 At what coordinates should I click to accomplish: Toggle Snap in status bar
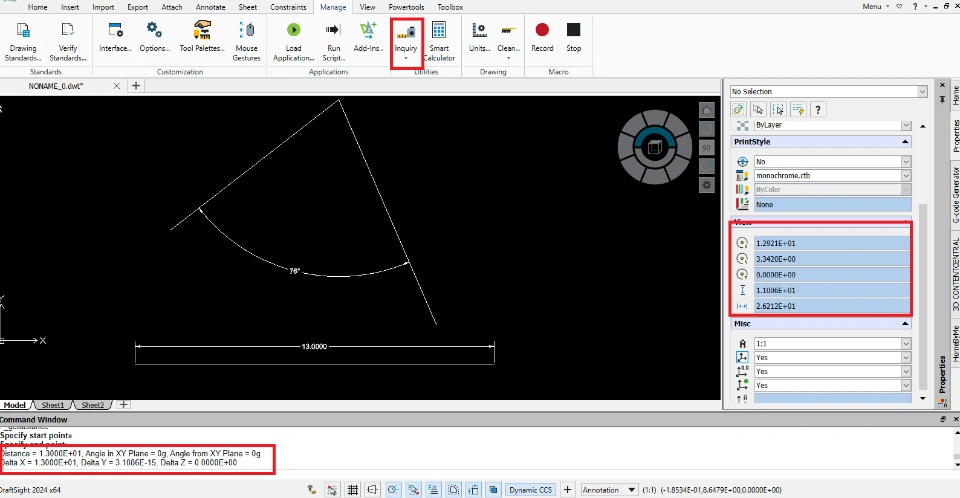332,489
